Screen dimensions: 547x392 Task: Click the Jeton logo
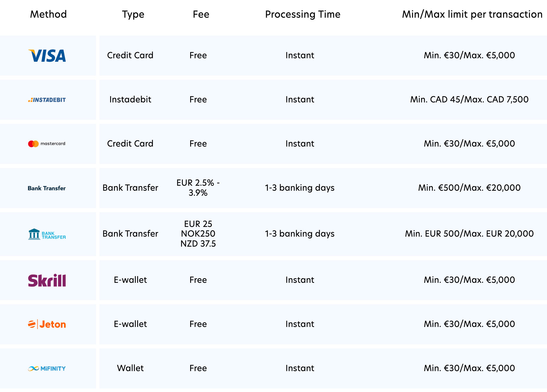(x=47, y=324)
